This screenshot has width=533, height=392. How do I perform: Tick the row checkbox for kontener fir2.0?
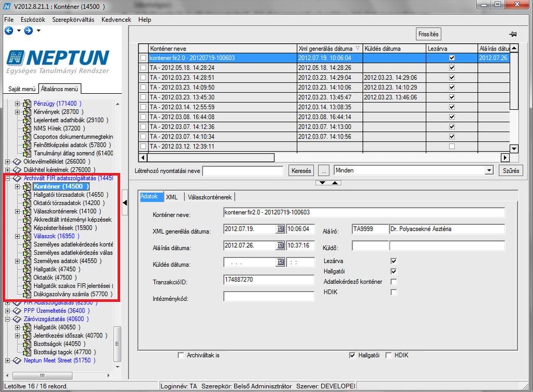(144, 58)
